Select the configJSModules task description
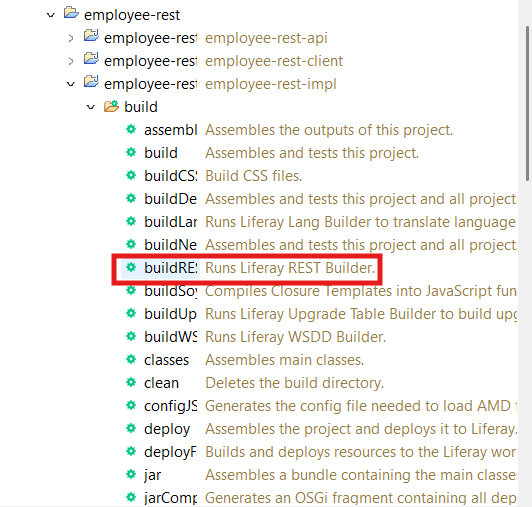Image resolution: width=532 pixels, height=507 pixels. 361,406
